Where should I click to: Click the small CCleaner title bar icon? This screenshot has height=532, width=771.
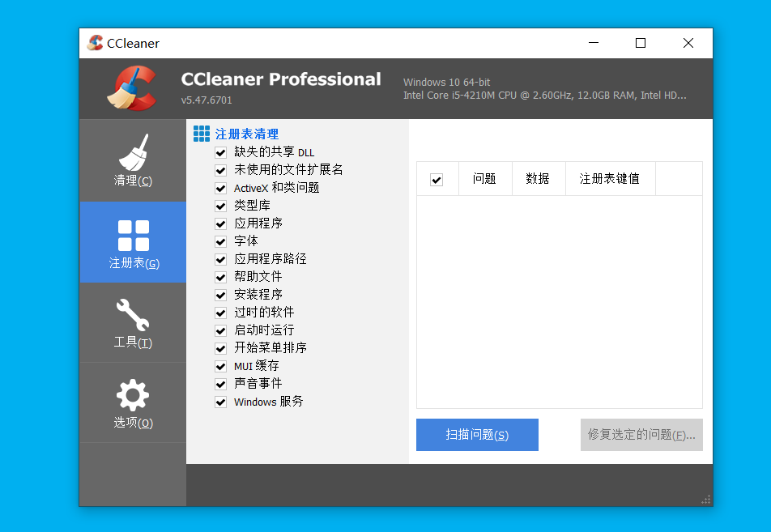point(95,43)
